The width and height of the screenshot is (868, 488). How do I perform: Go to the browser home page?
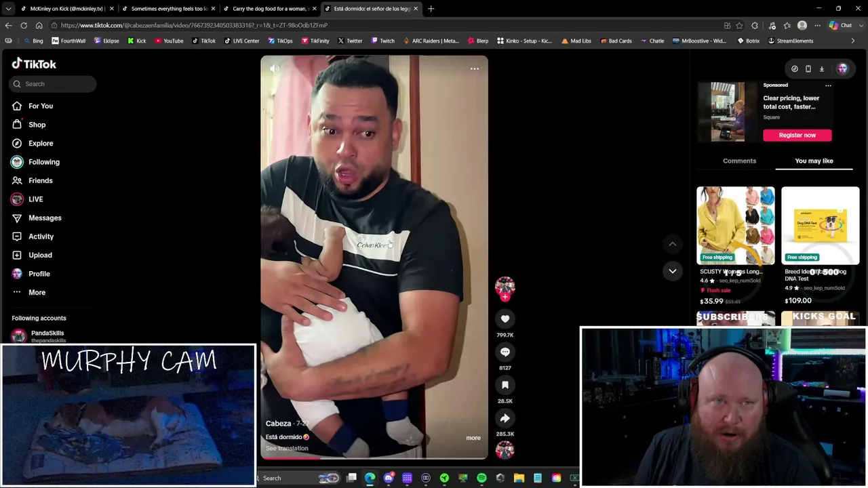pyautogui.click(x=39, y=25)
